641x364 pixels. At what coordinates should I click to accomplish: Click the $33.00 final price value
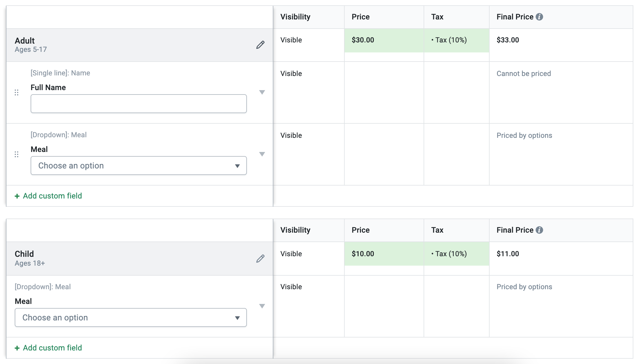508,40
